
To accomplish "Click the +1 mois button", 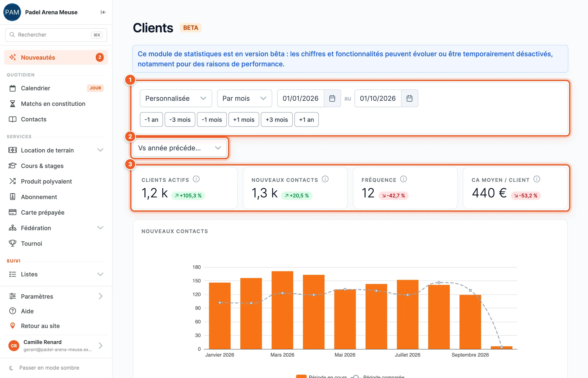I will pos(244,119).
